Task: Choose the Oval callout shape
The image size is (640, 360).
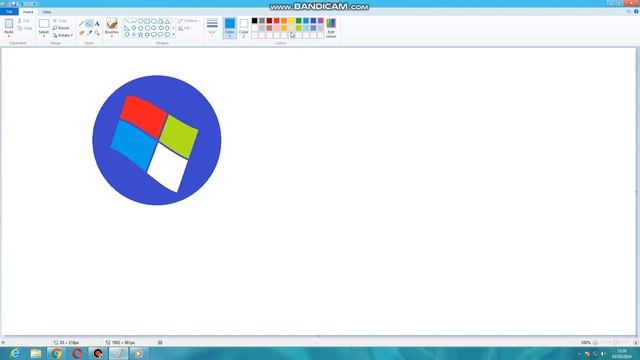Action: (160, 35)
